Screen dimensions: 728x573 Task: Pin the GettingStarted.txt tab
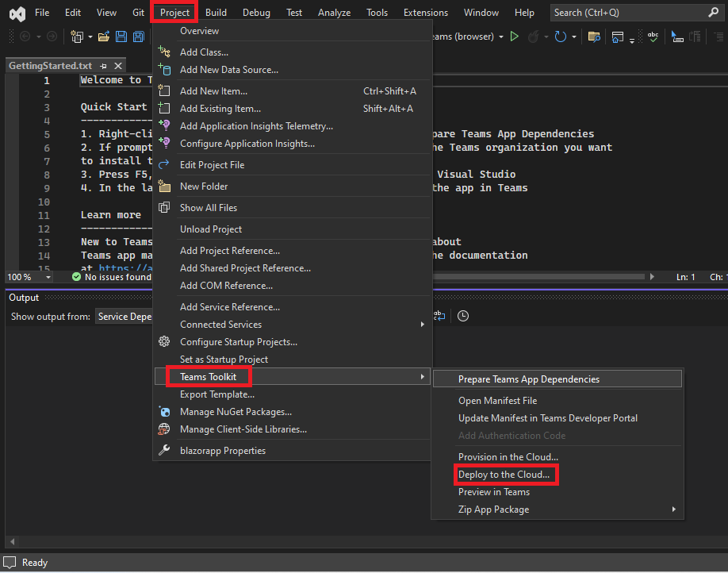[103, 66]
